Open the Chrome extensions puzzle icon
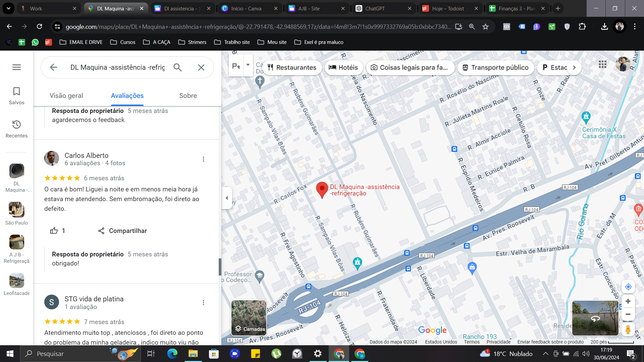 (x=582, y=26)
